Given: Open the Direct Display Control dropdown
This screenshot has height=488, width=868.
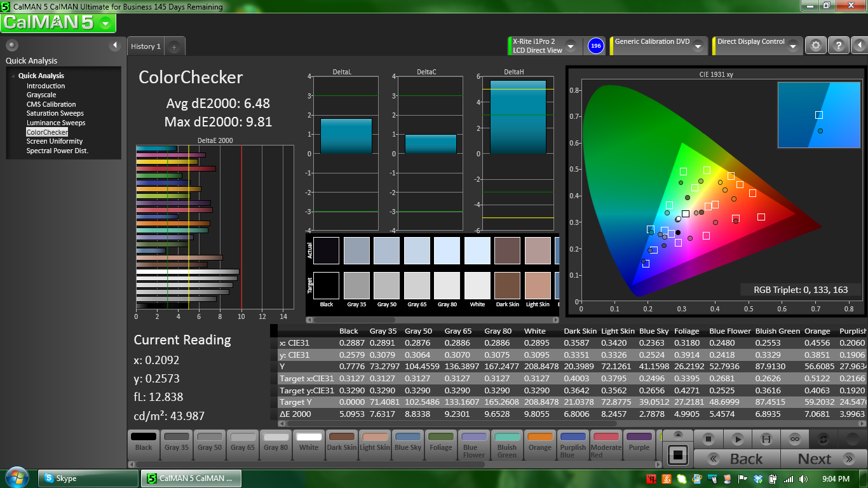Looking at the screenshot, I should [x=794, y=46].
